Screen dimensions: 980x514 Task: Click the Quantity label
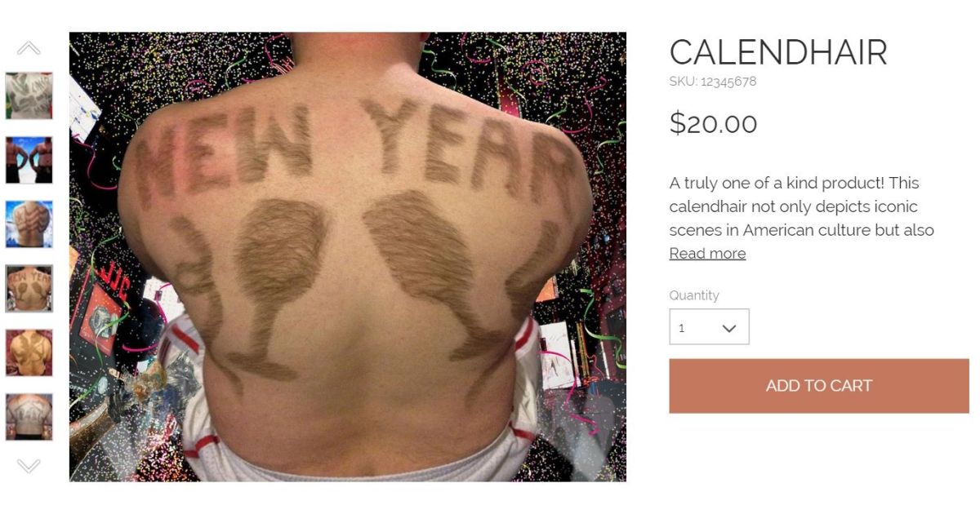694,295
